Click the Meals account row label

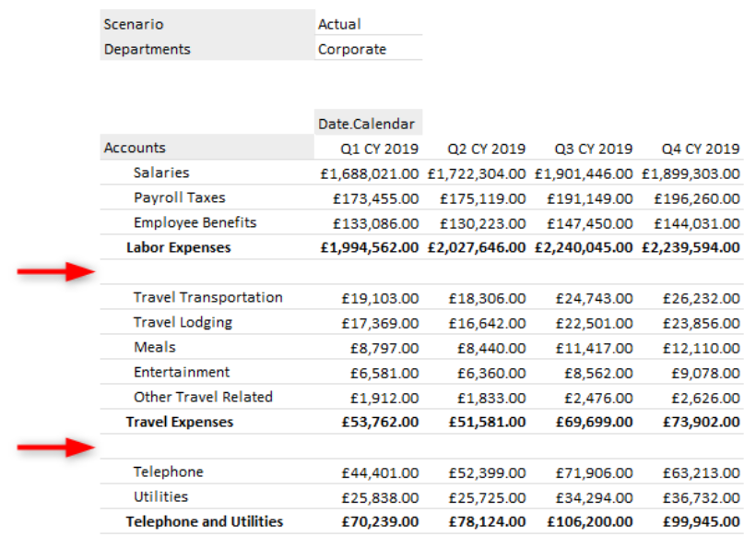click(x=155, y=347)
